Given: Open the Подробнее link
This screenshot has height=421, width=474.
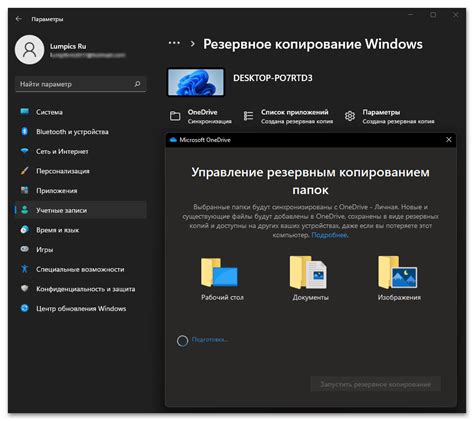Looking at the screenshot, I should tap(330, 235).
